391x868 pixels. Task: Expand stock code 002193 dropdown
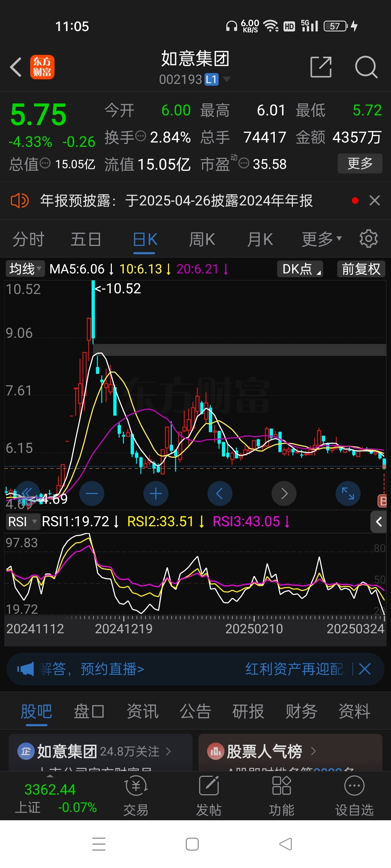[x=227, y=79]
